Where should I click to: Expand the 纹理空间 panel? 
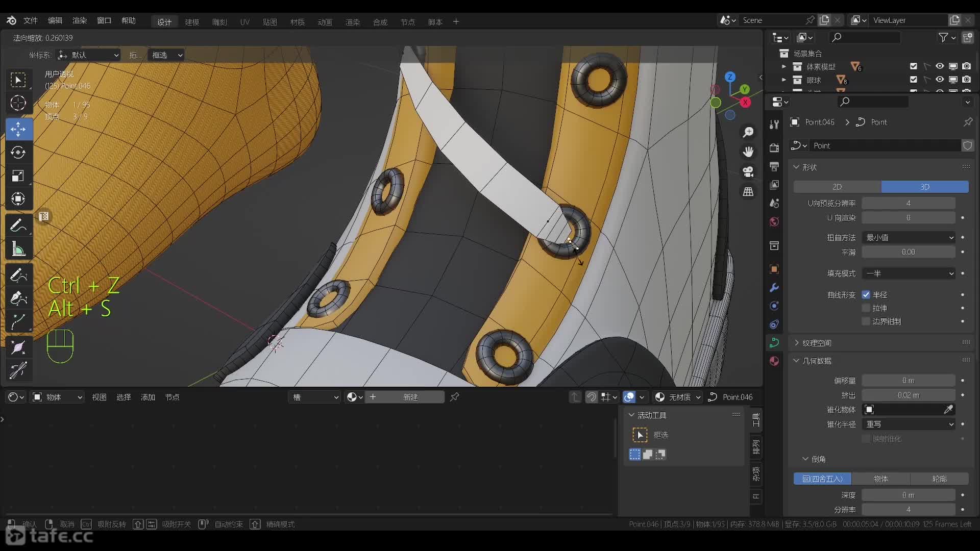[x=796, y=343]
